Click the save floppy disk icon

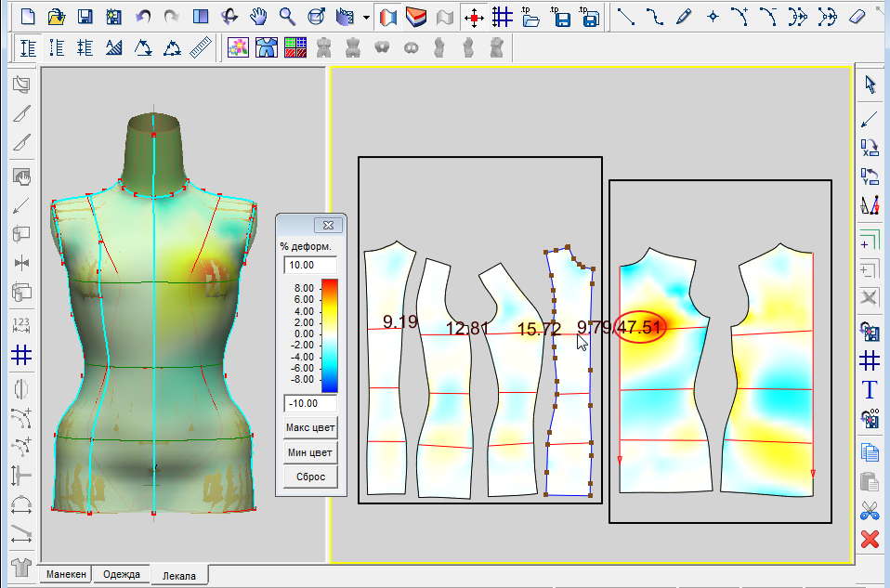[x=85, y=17]
